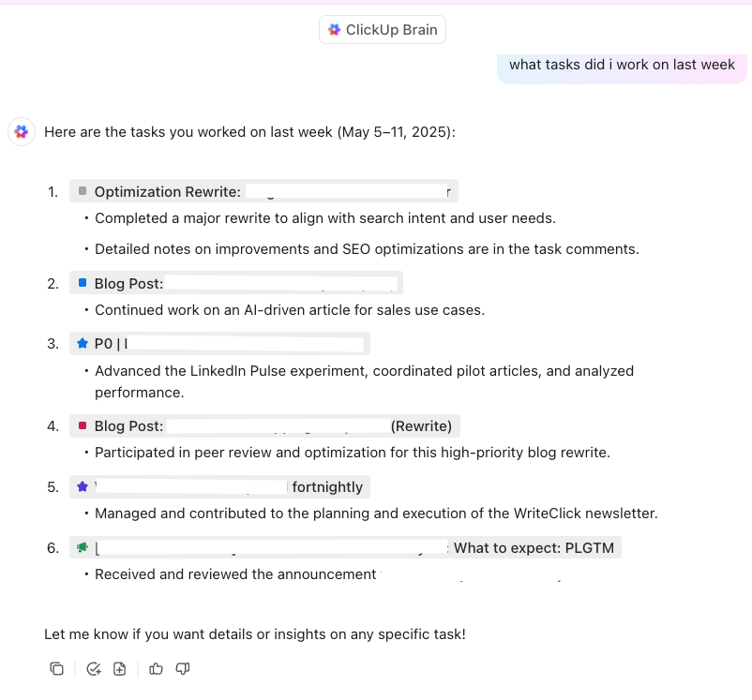Screen dimensions: 752x700
Task: Click 'Participated in peer review and optimization' bullet
Action: pos(353,453)
